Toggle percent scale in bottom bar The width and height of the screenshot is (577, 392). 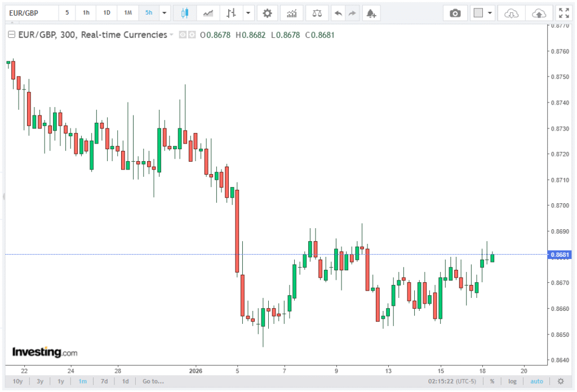(492, 381)
